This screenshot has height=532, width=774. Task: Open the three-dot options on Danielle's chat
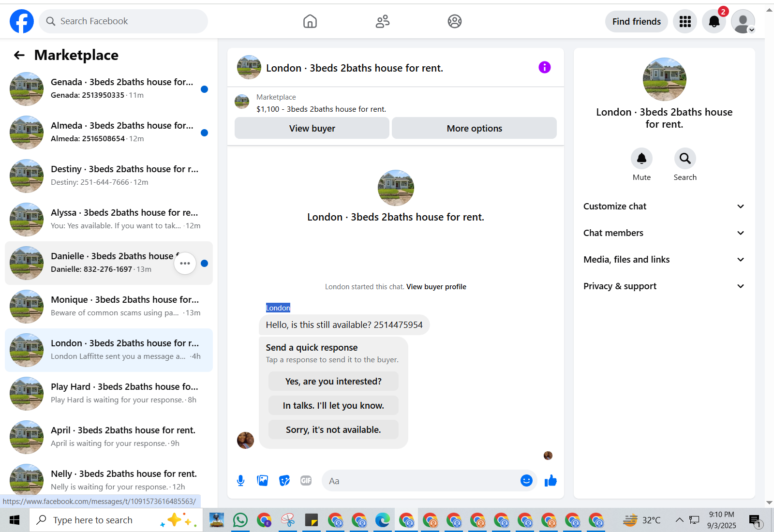pos(185,263)
